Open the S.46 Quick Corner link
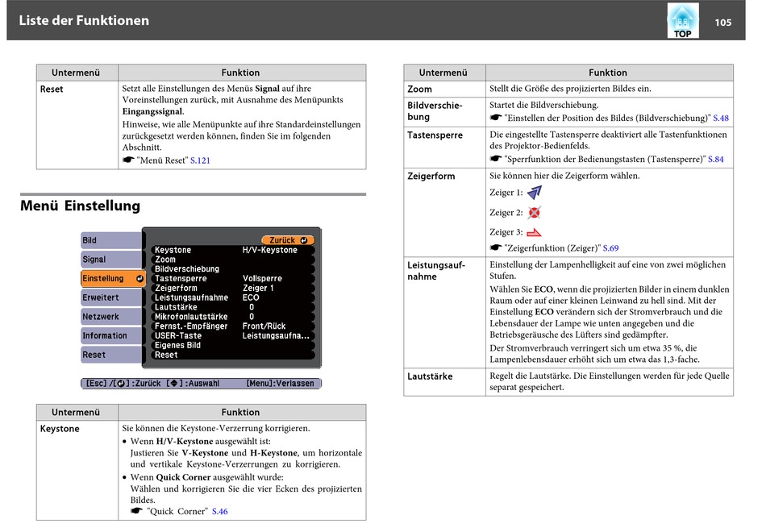Screen dimensions: 766x532 (x=219, y=512)
